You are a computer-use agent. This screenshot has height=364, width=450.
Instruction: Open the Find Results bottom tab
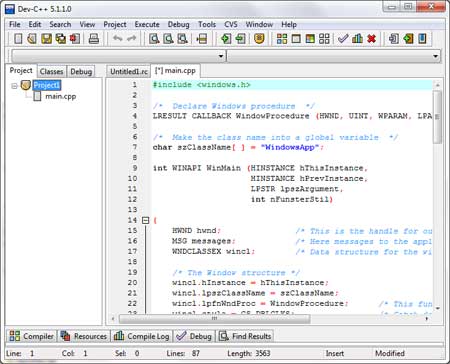click(245, 336)
